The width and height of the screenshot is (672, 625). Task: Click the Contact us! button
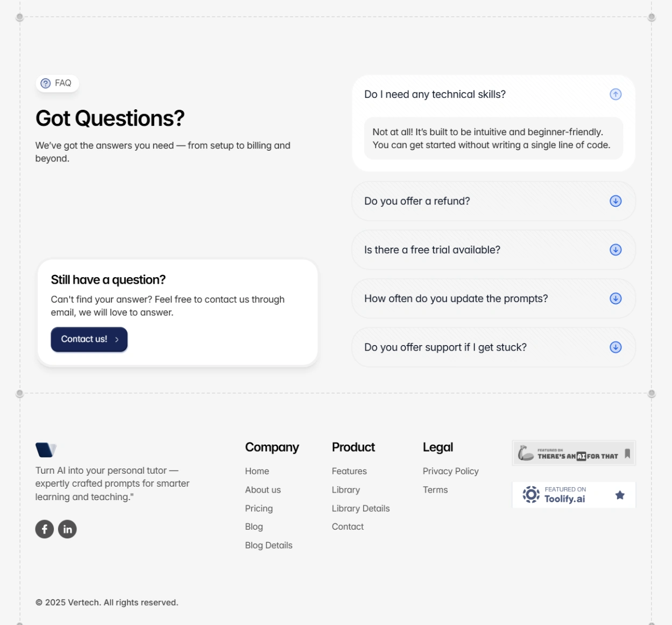[89, 339]
